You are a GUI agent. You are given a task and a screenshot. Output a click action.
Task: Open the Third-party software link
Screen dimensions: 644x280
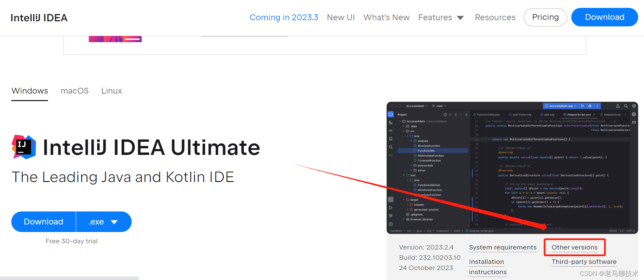tap(584, 262)
